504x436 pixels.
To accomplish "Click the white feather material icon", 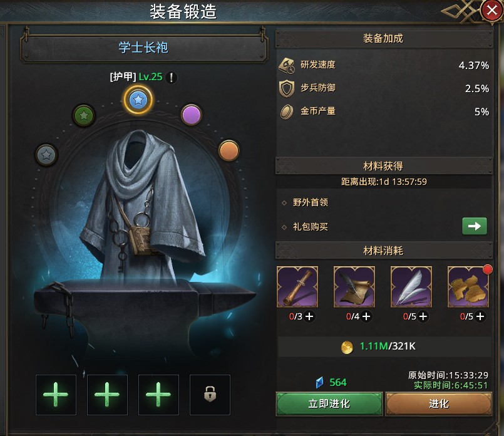I will pyautogui.click(x=411, y=287).
